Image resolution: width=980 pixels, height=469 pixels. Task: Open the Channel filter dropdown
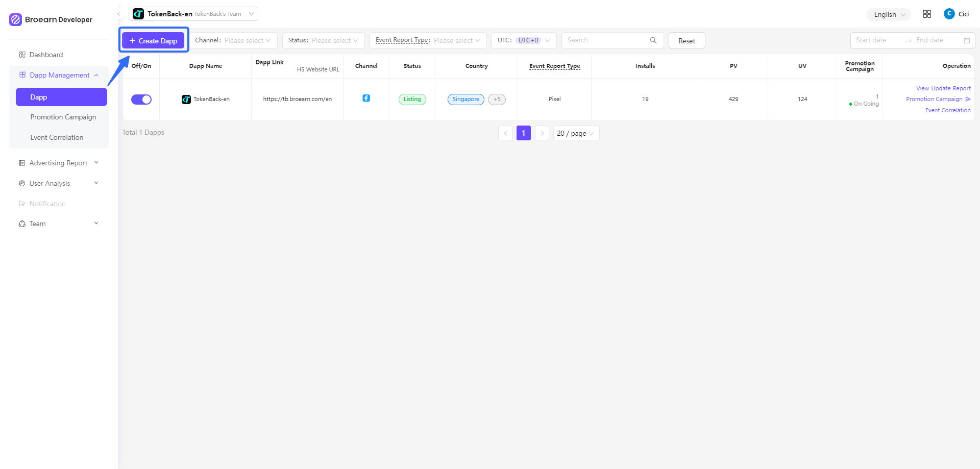coord(233,40)
